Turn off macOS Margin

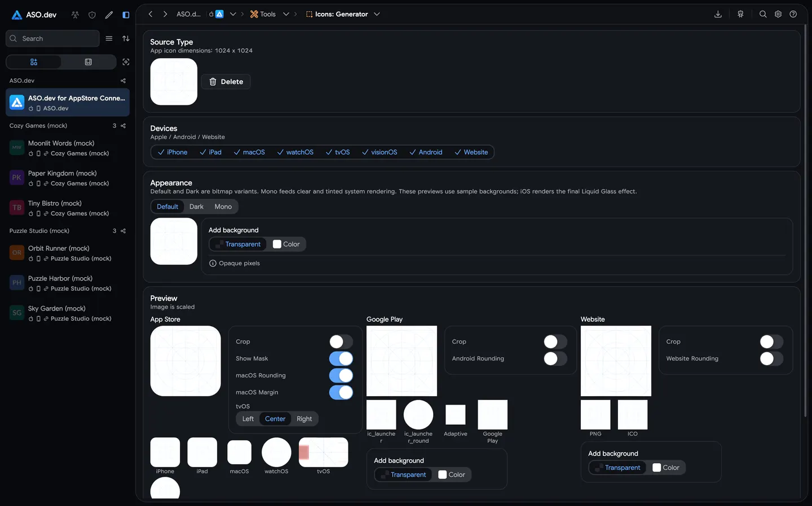[x=341, y=392]
